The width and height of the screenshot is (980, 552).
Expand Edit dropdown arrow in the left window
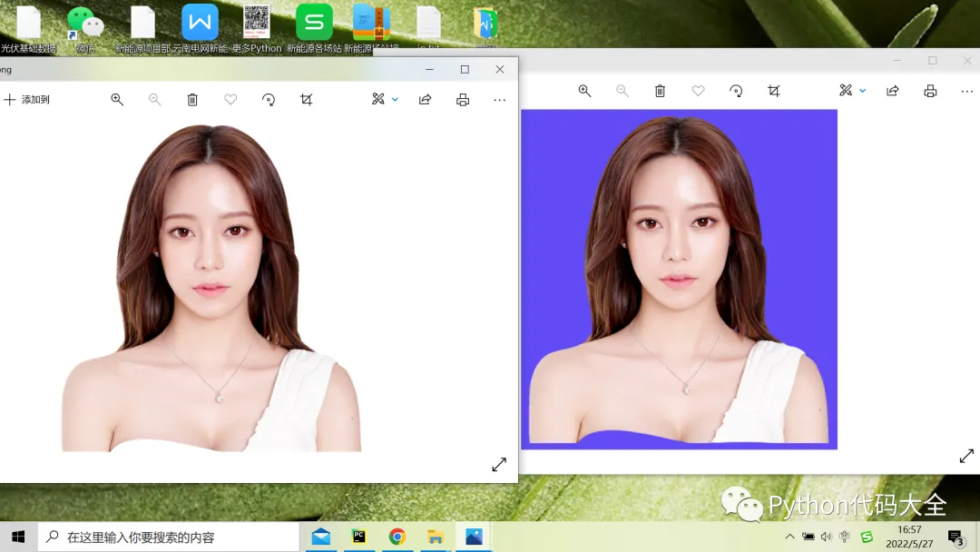(x=395, y=99)
